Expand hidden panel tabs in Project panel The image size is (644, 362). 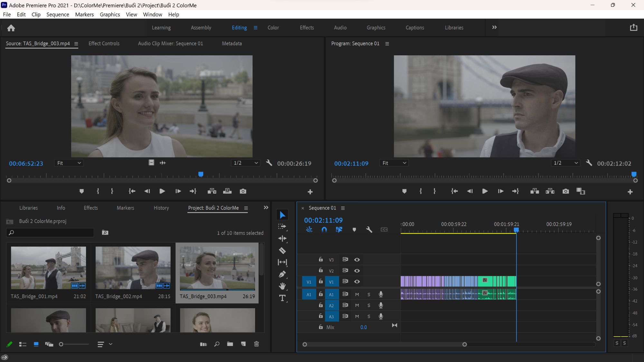click(266, 208)
